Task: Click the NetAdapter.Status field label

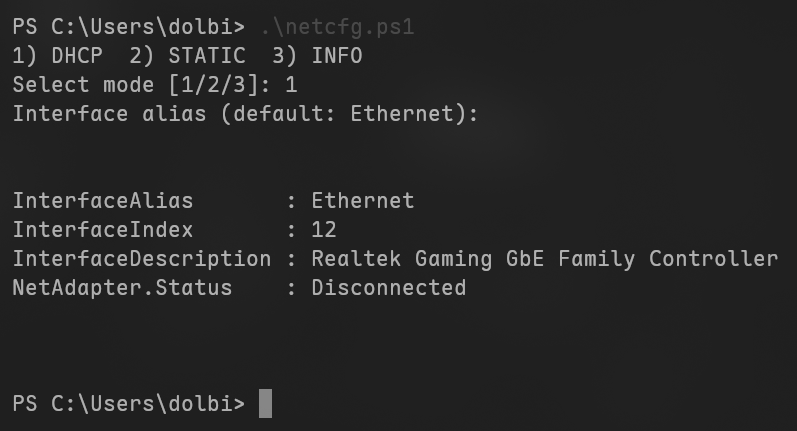Action: tap(122, 288)
